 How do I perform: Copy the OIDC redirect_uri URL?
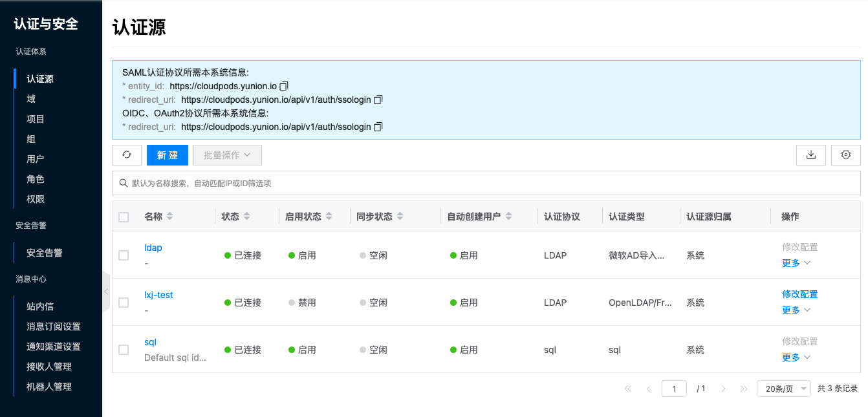tap(379, 127)
